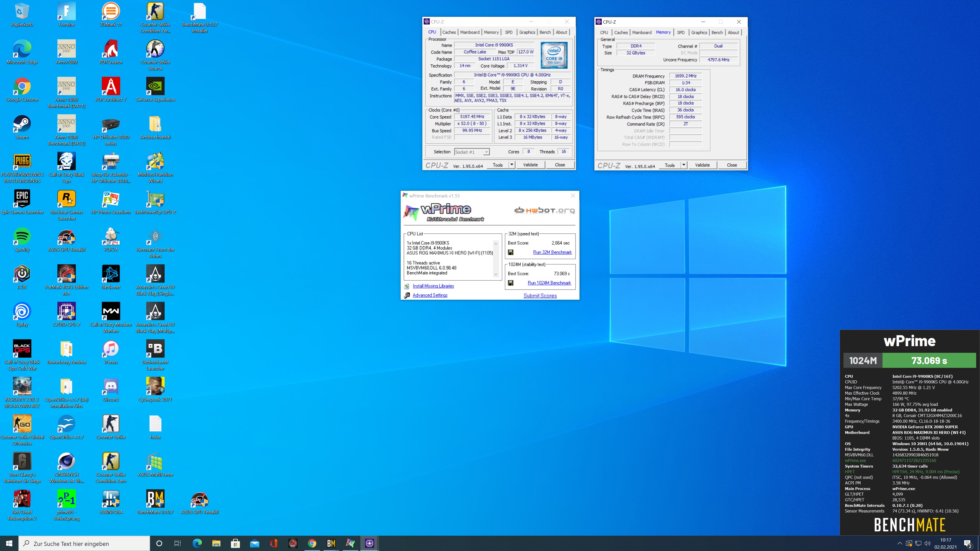Close the wPrime Benchmark window

[573, 195]
